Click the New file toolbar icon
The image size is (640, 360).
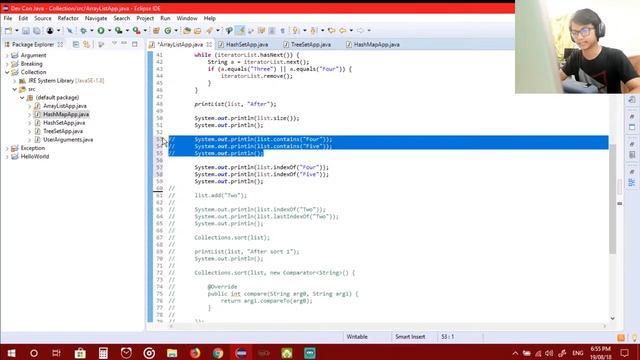tap(8, 30)
